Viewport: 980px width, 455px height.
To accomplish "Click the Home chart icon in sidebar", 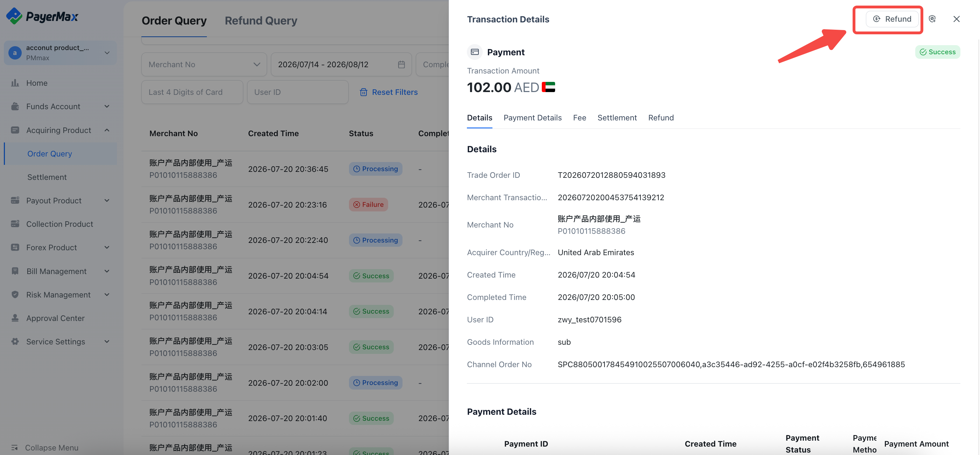I will tap(15, 83).
